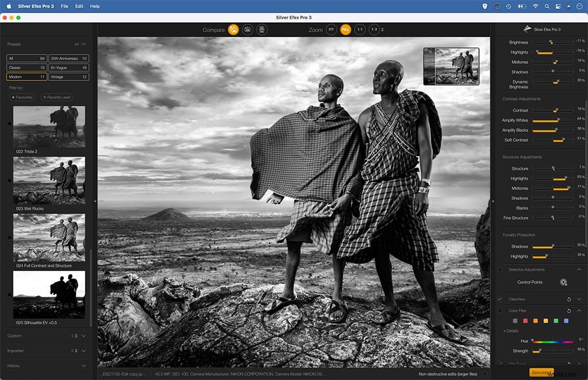Viewport: 588px width, 380px height.
Task: Open the Edit menu
Action: click(x=79, y=6)
